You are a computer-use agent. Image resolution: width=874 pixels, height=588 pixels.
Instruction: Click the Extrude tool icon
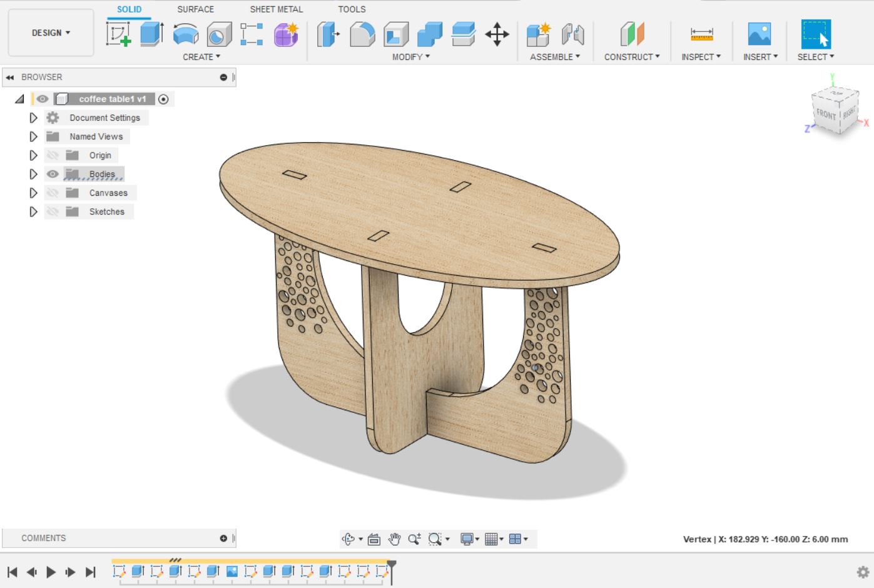click(x=151, y=34)
